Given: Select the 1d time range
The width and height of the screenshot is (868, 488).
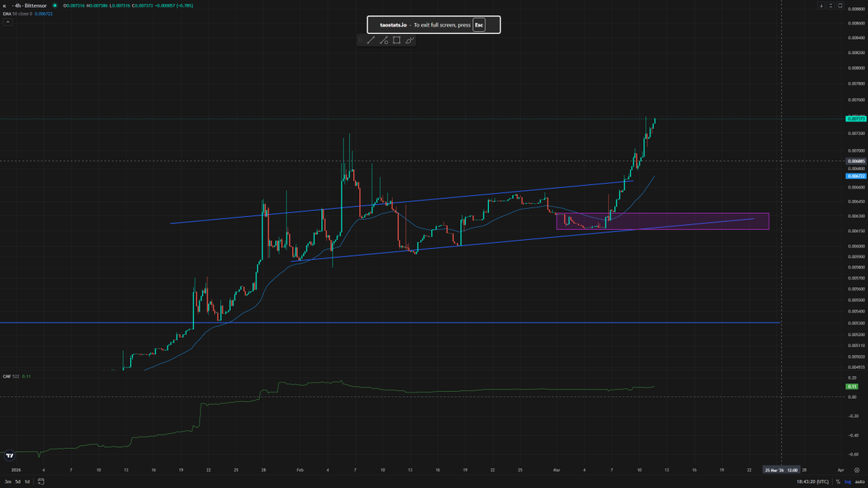Looking at the screenshot, I should coord(27,481).
